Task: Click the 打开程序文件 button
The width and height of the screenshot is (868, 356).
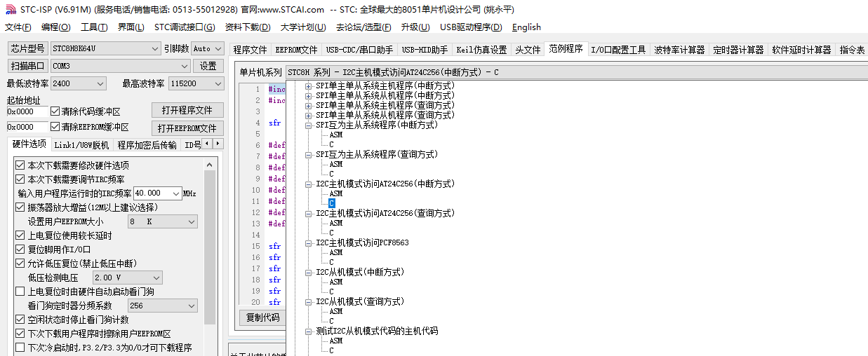Action: (187, 111)
